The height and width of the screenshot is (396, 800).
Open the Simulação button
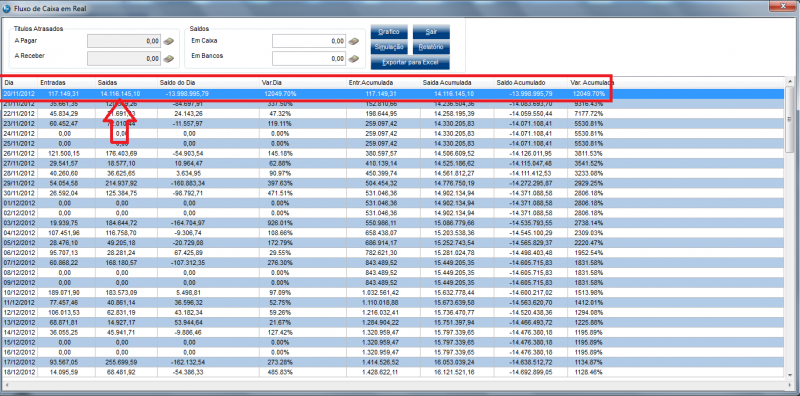coord(389,47)
